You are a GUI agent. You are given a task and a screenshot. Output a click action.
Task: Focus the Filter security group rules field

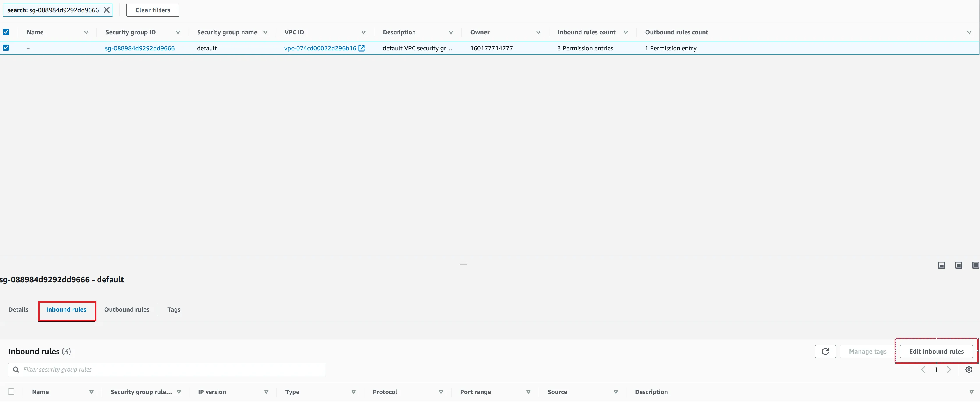(x=171, y=369)
